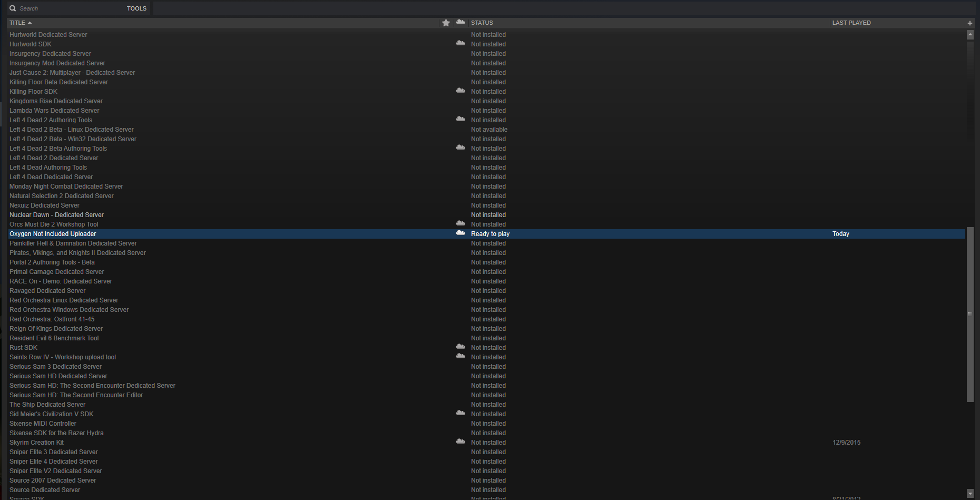Select Left 4 Dead Authoring Tools
Screen dimensions: 980x500
click(48, 168)
